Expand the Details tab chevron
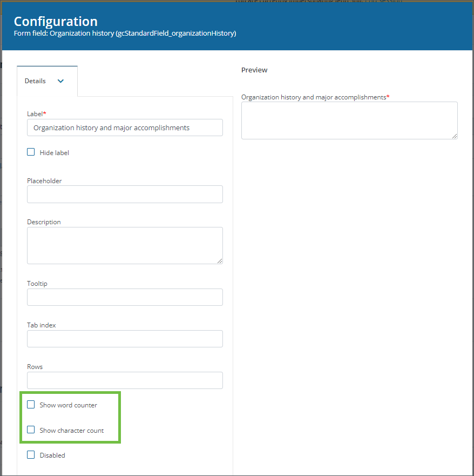Screen dimensions: 474x476 point(60,81)
